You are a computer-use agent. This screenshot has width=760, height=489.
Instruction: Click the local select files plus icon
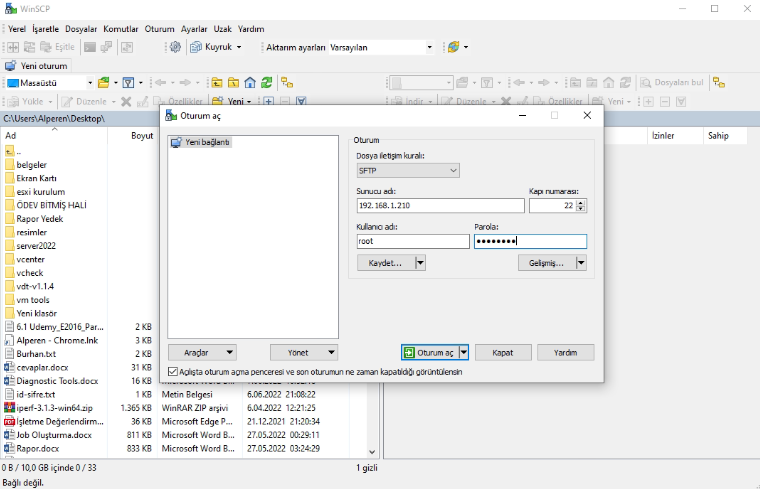pos(269,101)
